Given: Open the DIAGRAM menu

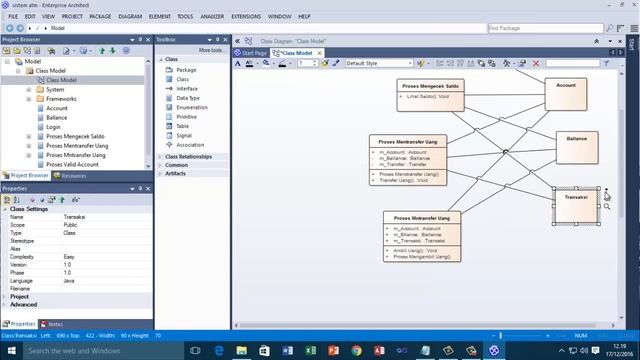Looking at the screenshot, I should point(130,16).
